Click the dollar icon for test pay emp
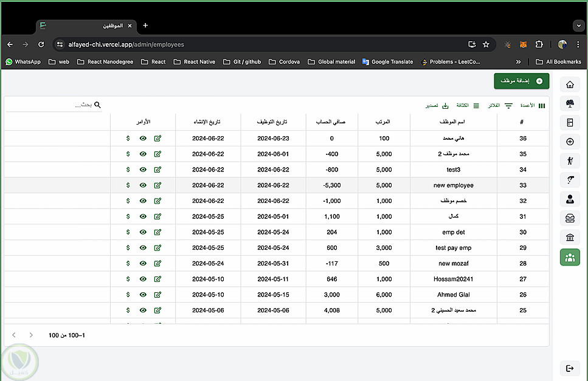This screenshot has height=381, width=588. click(x=128, y=248)
